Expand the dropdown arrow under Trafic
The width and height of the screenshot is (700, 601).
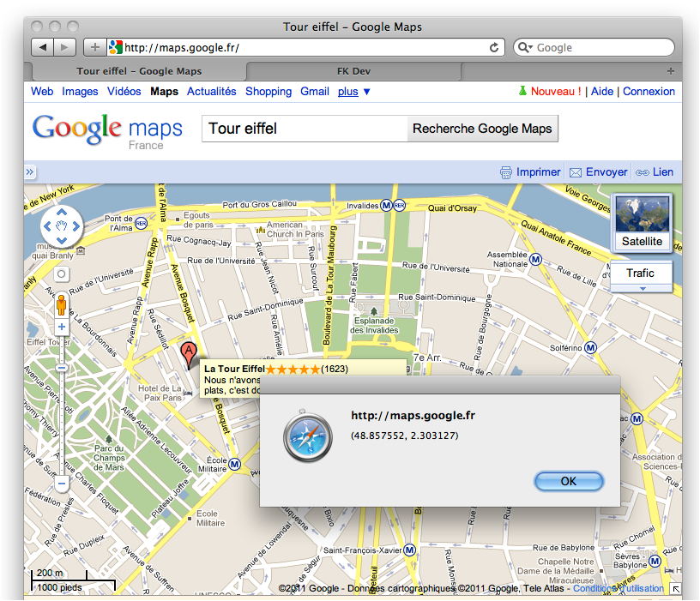click(643, 289)
